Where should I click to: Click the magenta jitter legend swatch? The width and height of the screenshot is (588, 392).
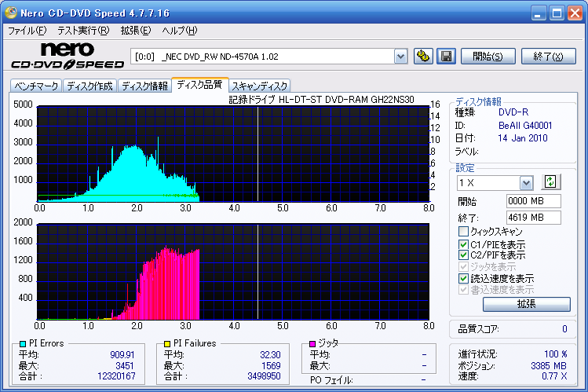click(x=312, y=343)
